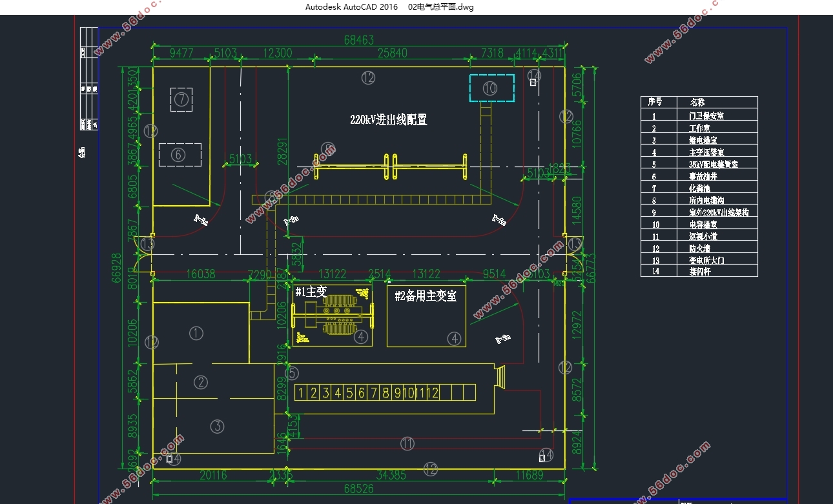The image size is (833, 504).
Task: Click the title text 02电气总平面.dwg
Action: click(440, 7)
